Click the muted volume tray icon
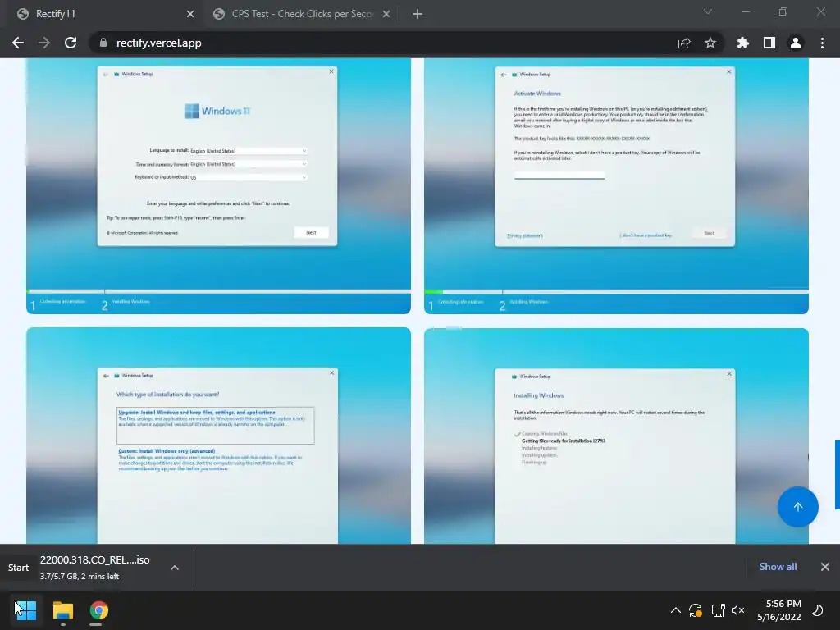The image size is (840, 630). (x=738, y=610)
